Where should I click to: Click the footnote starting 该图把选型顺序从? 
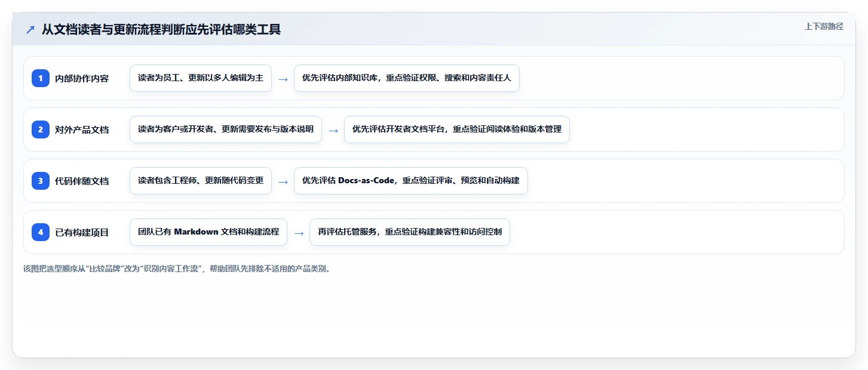tap(177, 269)
